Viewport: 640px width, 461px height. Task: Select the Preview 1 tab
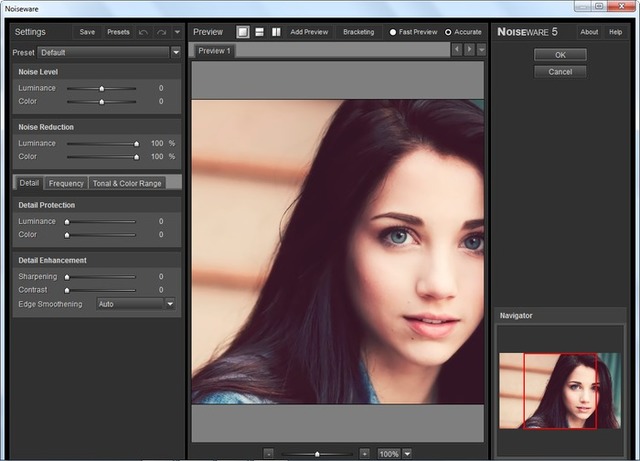213,50
